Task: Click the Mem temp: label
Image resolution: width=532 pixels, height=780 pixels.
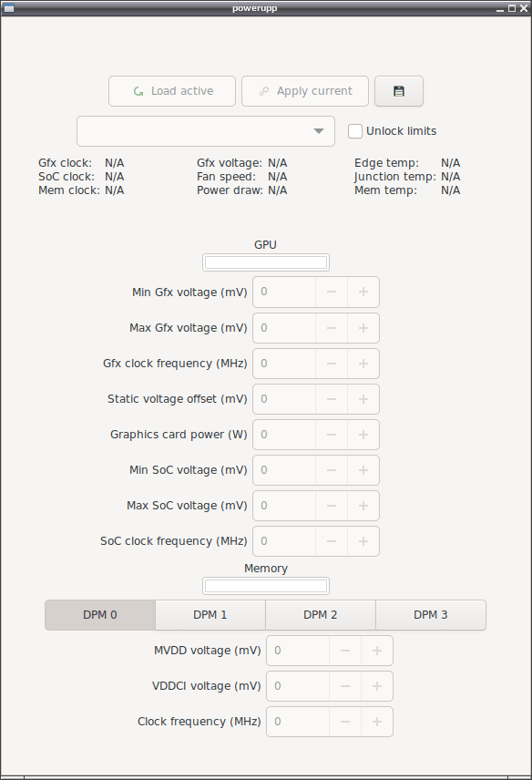Action: [386, 190]
